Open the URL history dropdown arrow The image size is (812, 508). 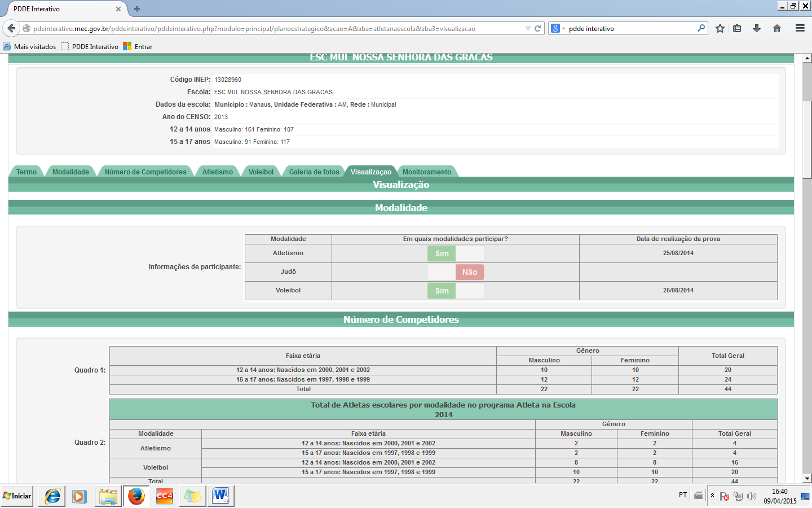(x=528, y=28)
